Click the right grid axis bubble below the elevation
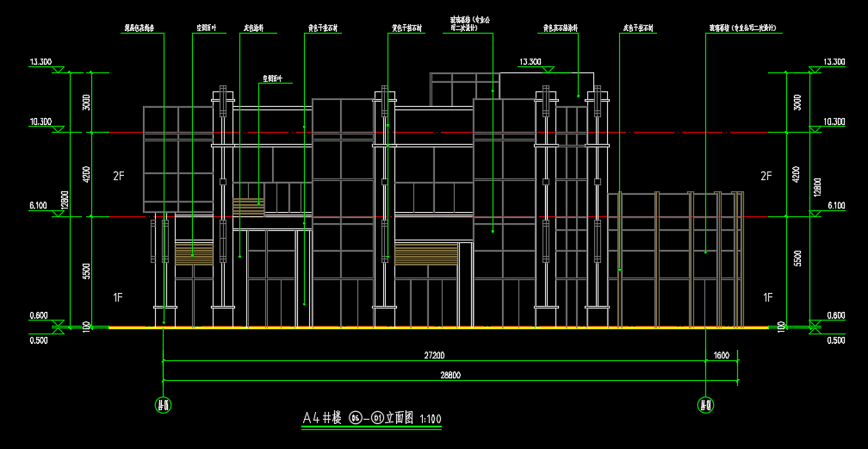The image size is (868, 449). click(704, 404)
